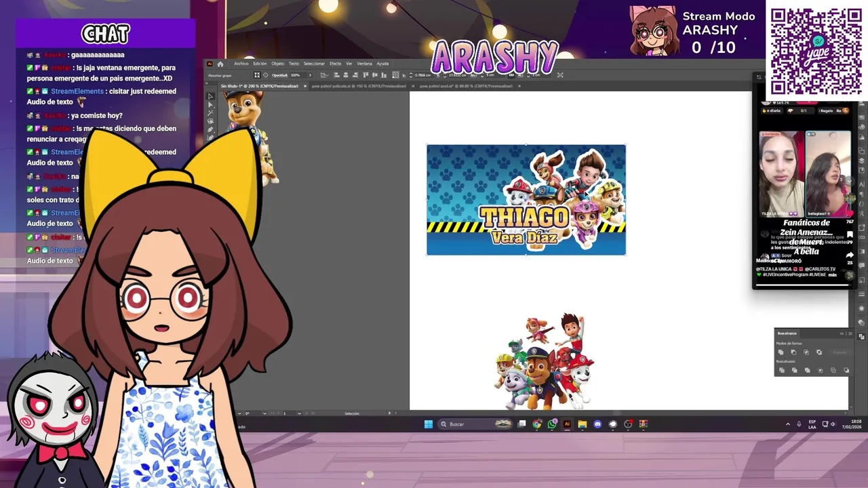Screen dimensions: 868x488
Task: Open Discord from the taskbar
Action: [x=597, y=424]
